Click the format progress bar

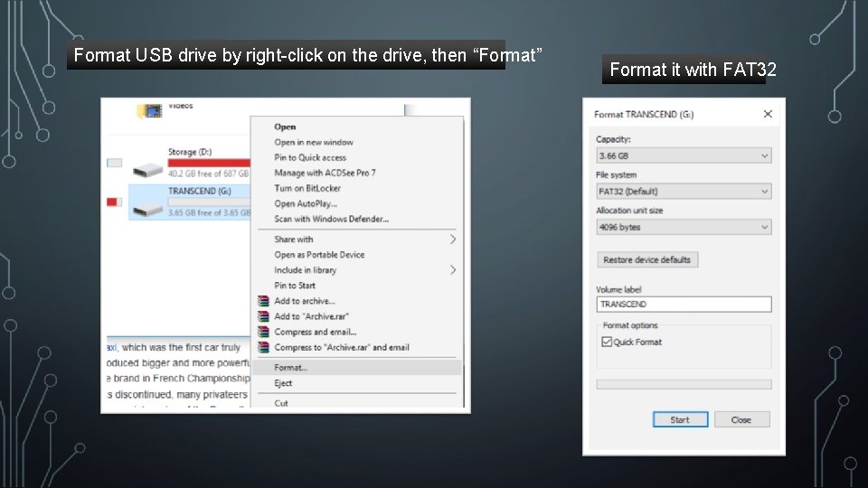(x=684, y=385)
